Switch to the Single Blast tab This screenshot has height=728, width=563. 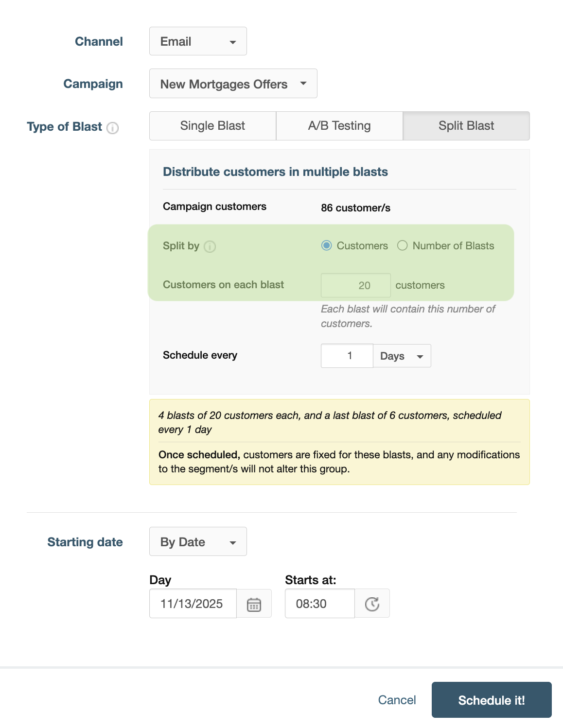212,125
